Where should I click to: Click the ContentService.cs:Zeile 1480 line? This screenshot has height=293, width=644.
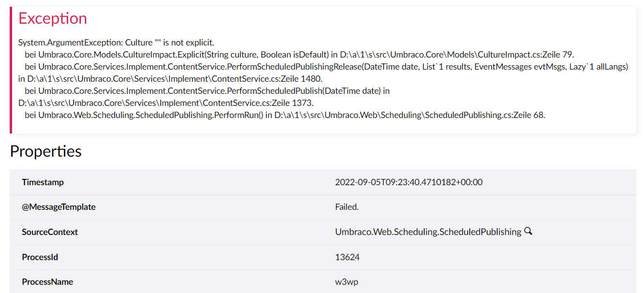tap(170, 79)
